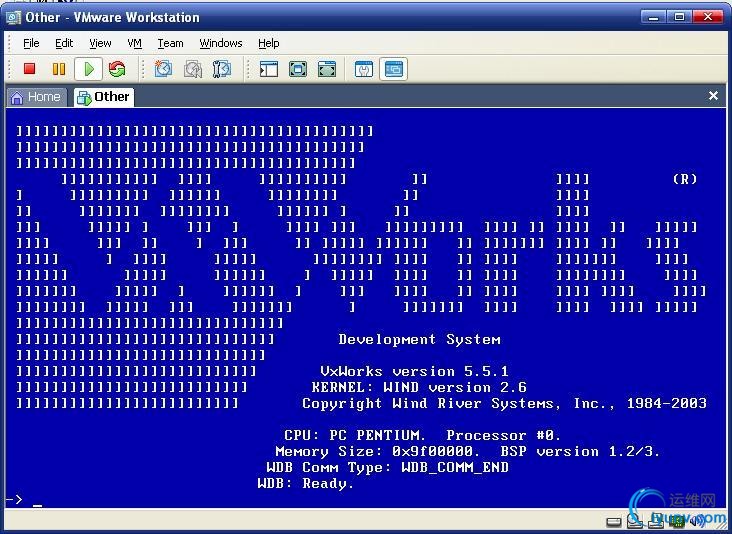The image size is (732, 534).
Task: Click the '->' shell prompt in the console
Action: click(x=13, y=499)
